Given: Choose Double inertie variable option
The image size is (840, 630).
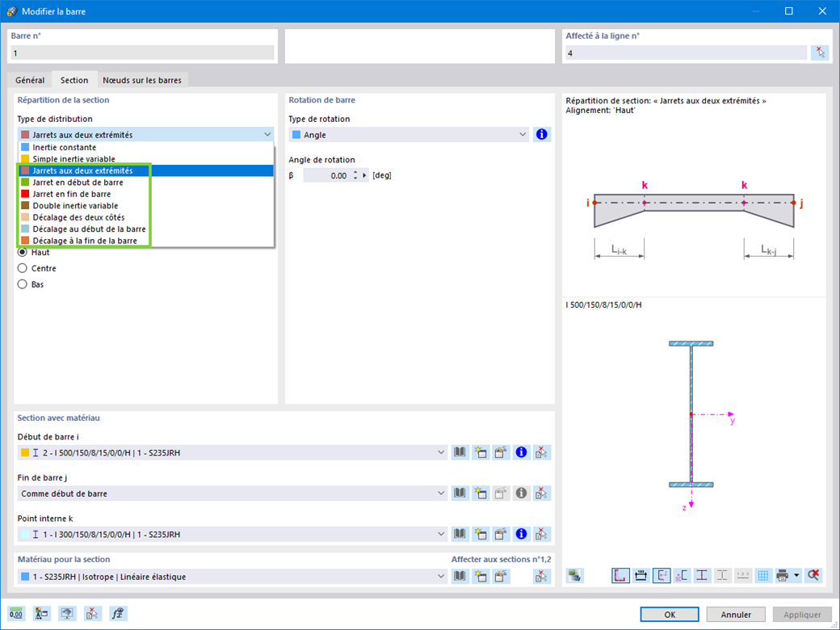Looking at the screenshot, I should 145,206.
